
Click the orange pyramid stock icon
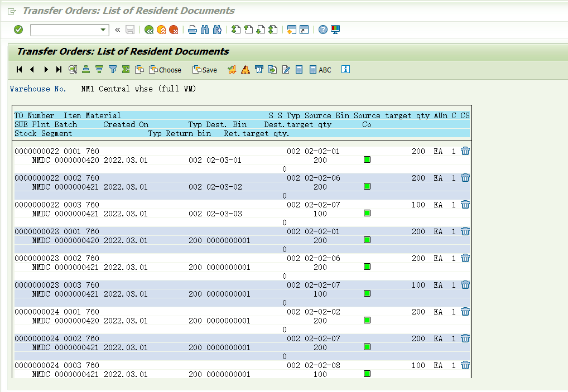(x=246, y=70)
